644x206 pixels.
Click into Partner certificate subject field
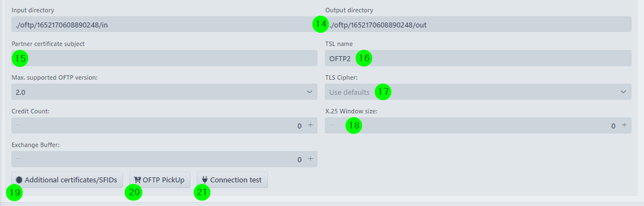point(164,58)
